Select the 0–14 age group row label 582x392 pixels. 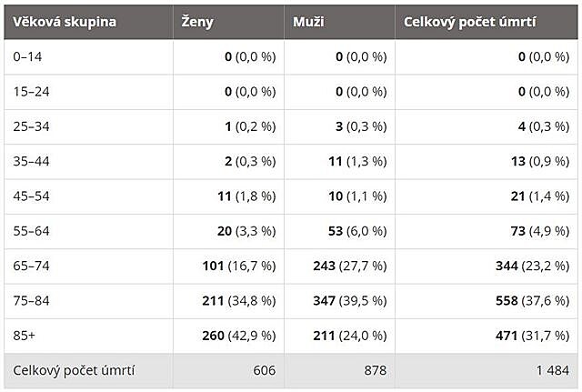point(26,56)
